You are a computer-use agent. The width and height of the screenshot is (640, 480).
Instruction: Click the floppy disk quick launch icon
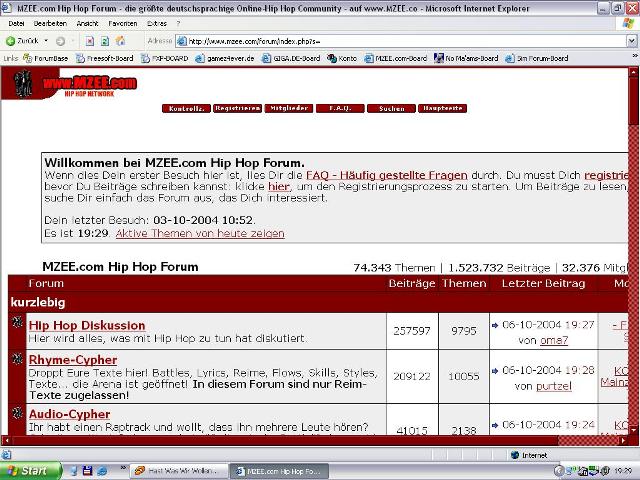[87, 471]
